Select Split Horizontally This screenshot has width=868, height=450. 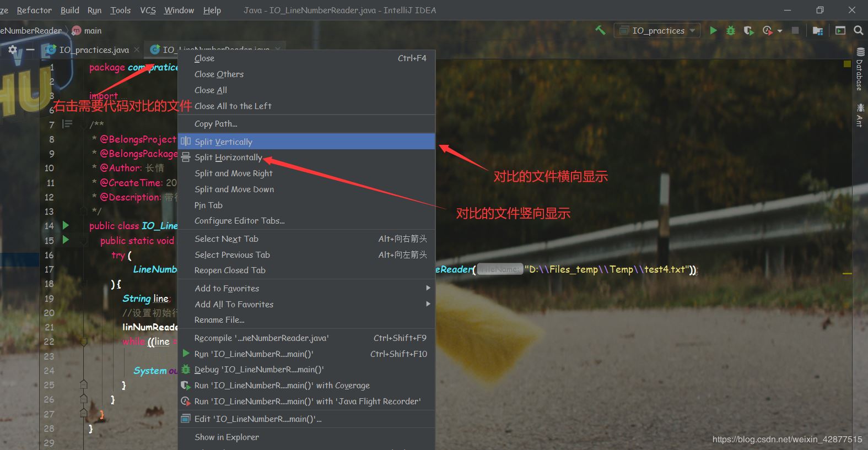point(306,157)
